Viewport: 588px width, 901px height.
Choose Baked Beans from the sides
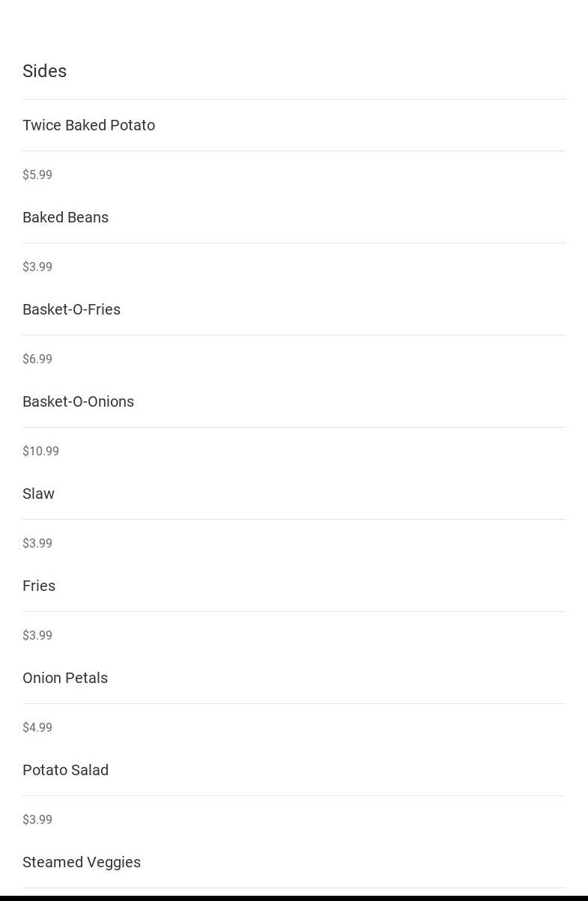65,217
